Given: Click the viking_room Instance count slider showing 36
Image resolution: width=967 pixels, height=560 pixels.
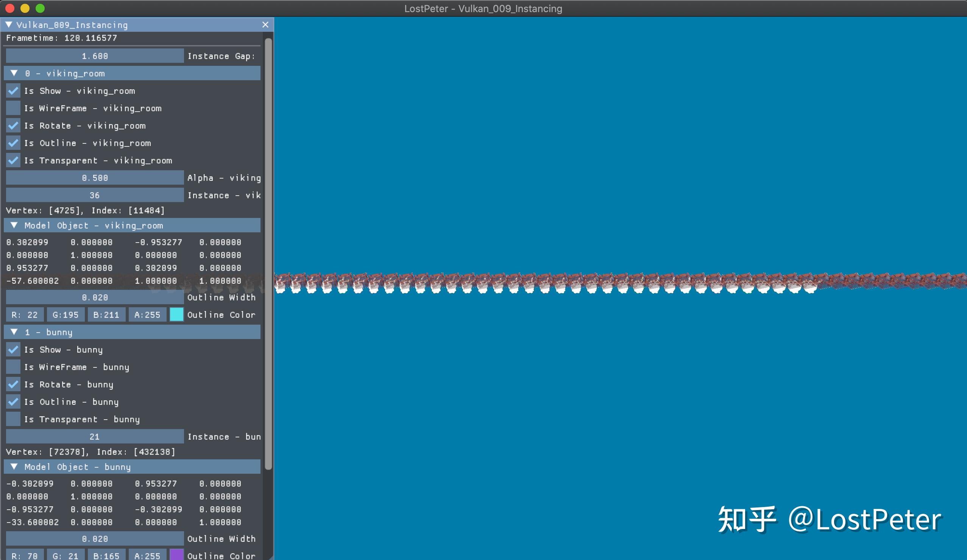Looking at the screenshot, I should click(x=95, y=195).
